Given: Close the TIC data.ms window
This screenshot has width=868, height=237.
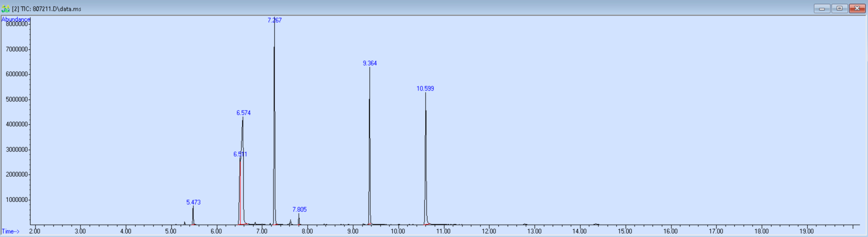Looking at the screenshot, I should [857, 9].
